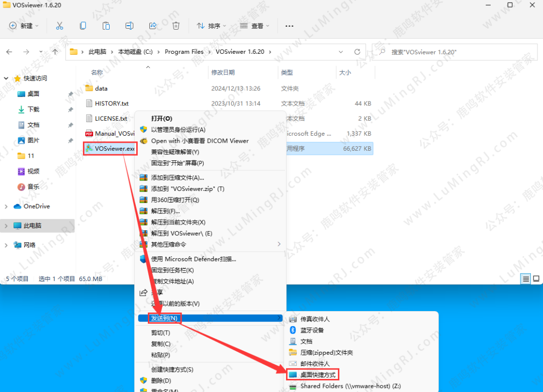Open the 排序 sort dropdown
The height and width of the screenshot is (392, 543).
tap(211, 26)
